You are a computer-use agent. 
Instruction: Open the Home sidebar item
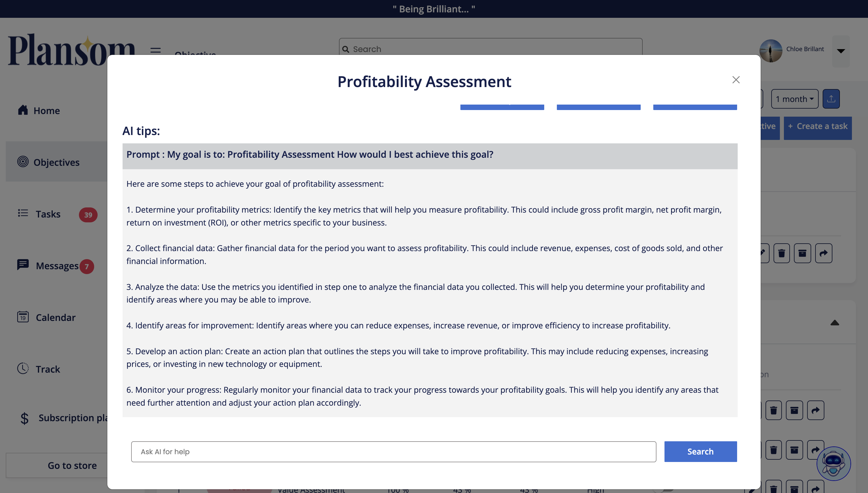[x=46, y=111]
